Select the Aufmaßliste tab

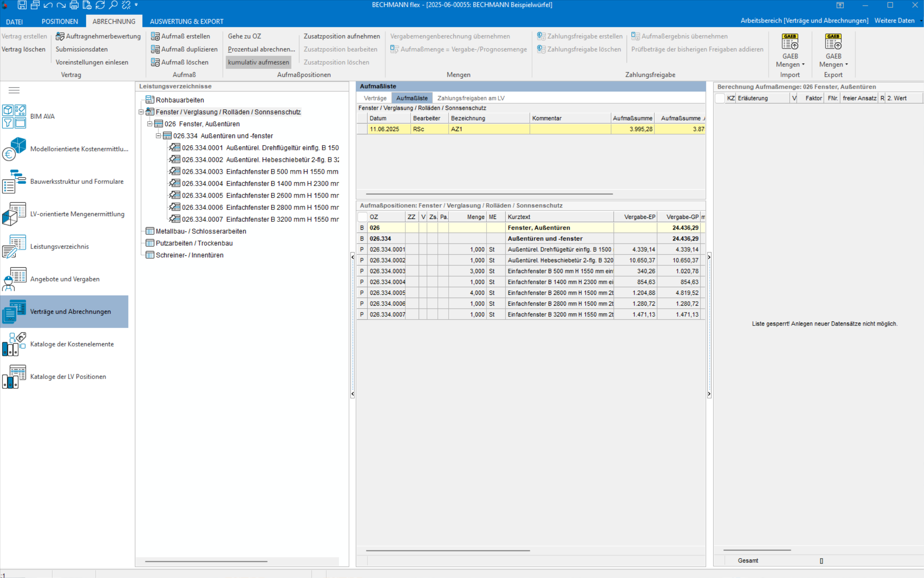coord(412,98)
